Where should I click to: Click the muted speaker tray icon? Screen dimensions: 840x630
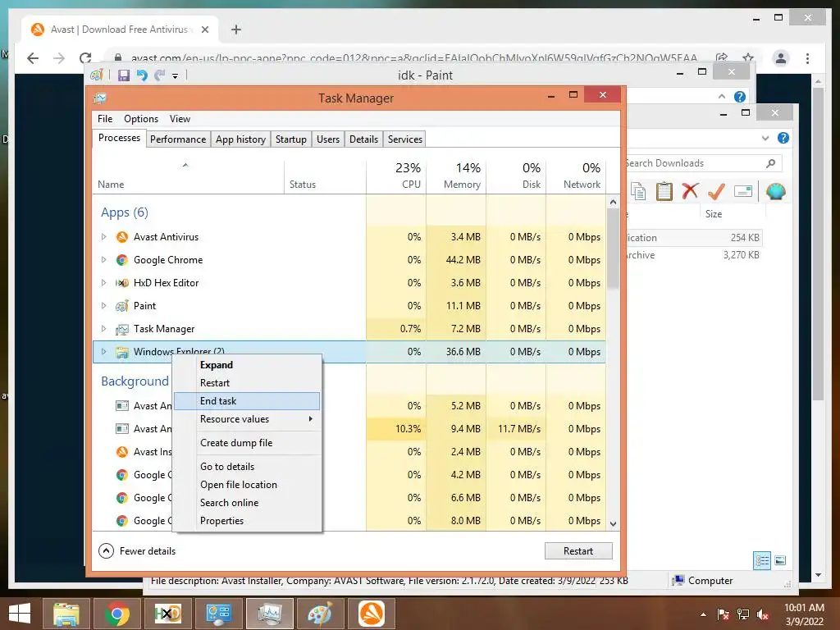click(x=763, y=614)
